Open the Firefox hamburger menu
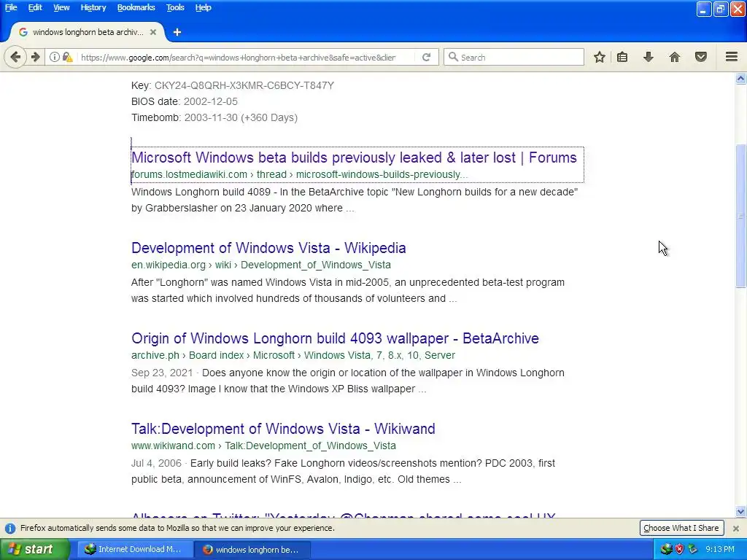The width and height of the screenshot is (747, 560). tap(732, 57)
